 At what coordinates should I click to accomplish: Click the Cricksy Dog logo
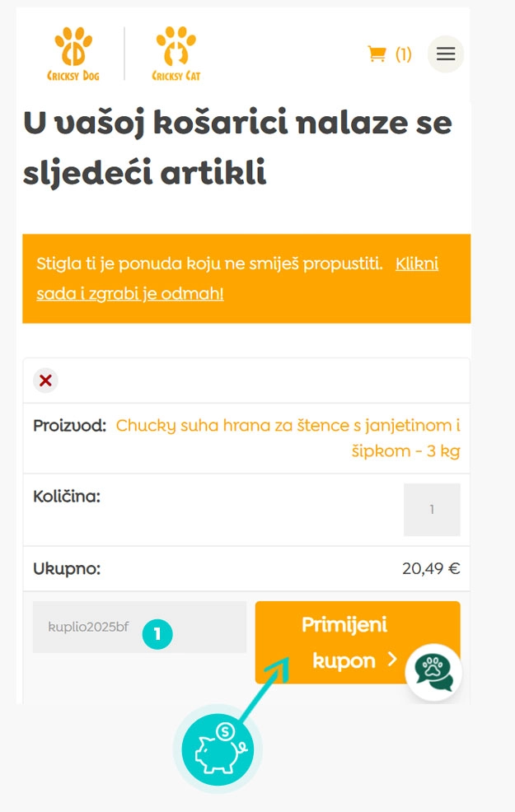[74, 54]
